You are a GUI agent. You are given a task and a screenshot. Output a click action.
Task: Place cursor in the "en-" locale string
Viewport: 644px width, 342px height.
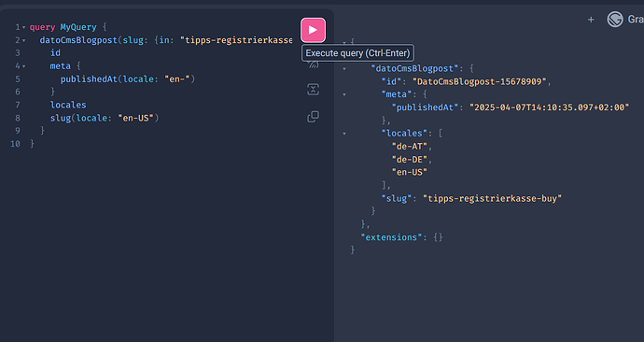coord(179,78)
